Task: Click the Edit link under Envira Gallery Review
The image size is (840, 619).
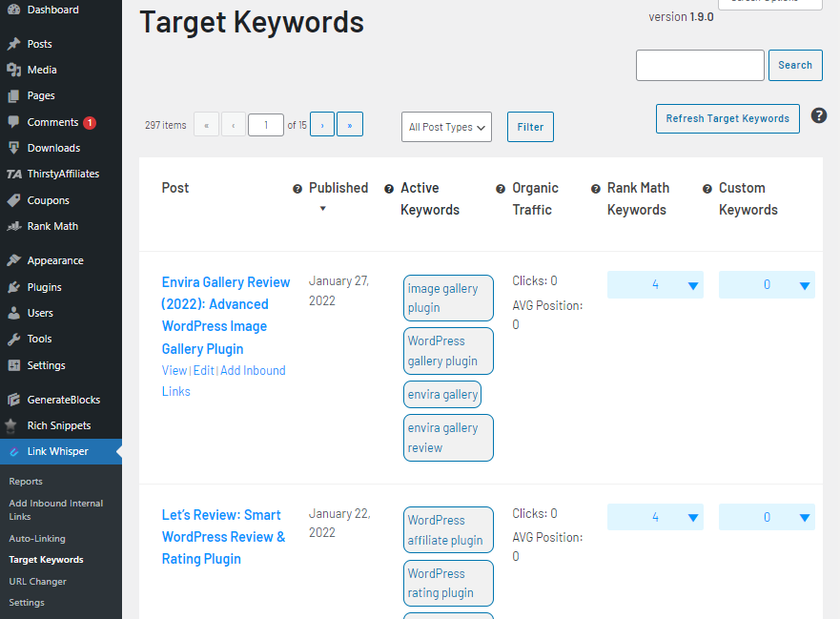Action: point(205,370)
